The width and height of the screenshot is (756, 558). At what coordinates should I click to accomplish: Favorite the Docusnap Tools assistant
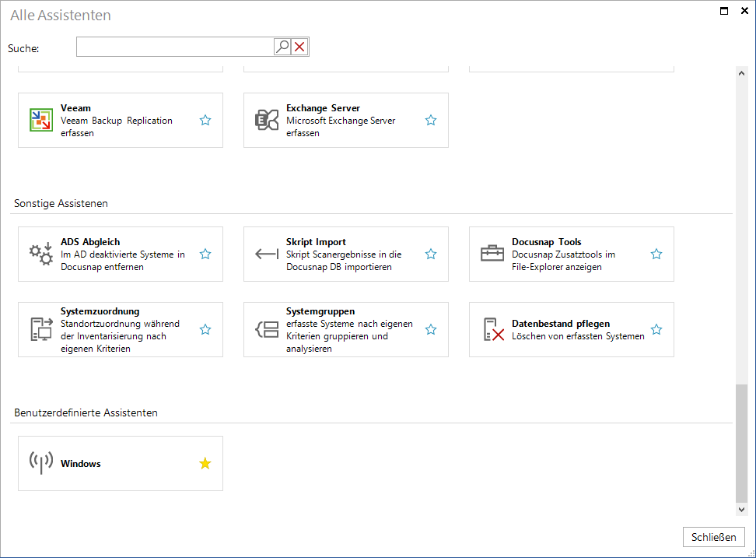[x=656, y=254]
